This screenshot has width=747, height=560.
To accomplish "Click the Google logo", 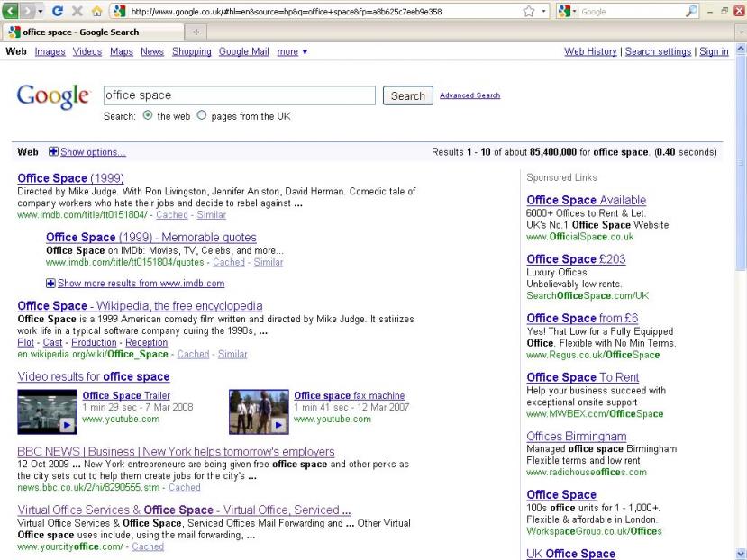I will (53, 97).
